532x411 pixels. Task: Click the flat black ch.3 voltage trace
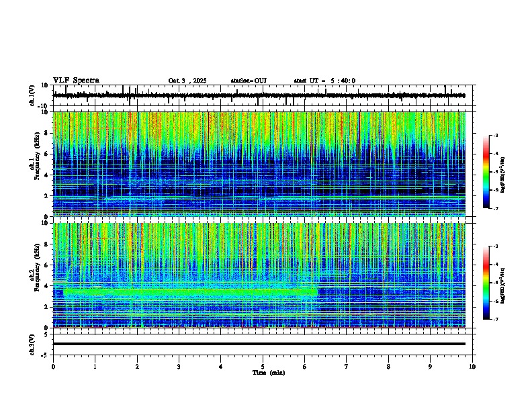(259, 344)
